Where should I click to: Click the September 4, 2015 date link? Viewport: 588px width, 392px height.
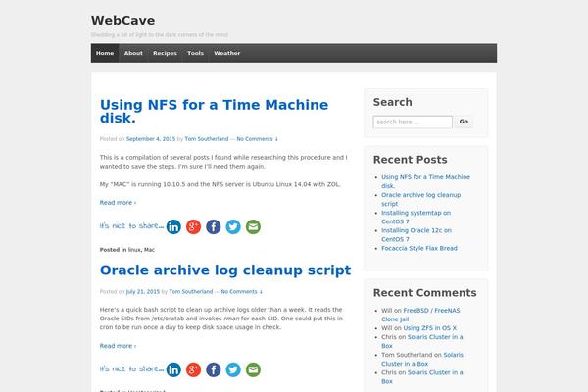point(151,139)
